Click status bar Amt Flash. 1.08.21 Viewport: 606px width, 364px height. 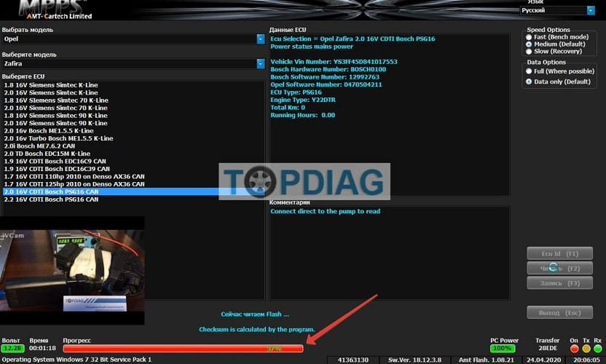click(x=487, y=360)
